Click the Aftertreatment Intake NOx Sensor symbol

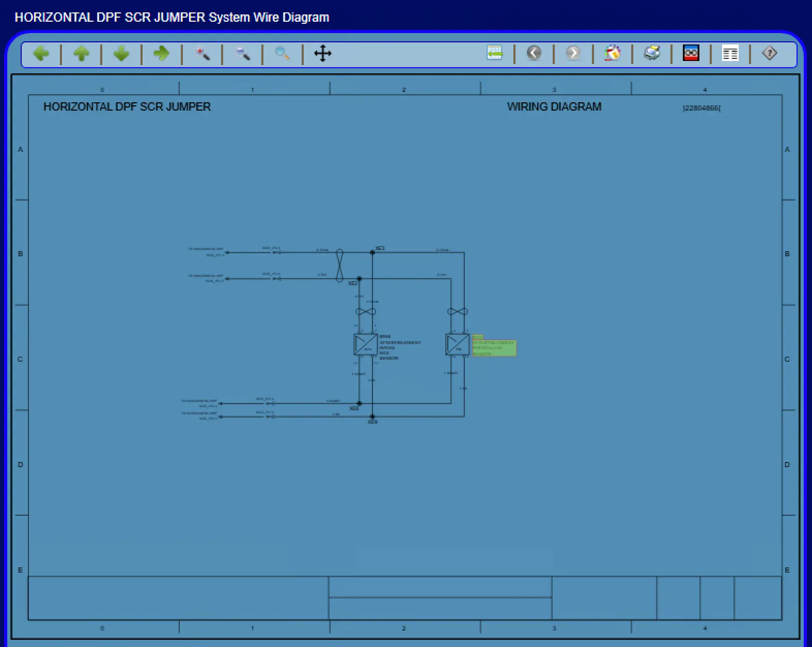click(366, 344)
